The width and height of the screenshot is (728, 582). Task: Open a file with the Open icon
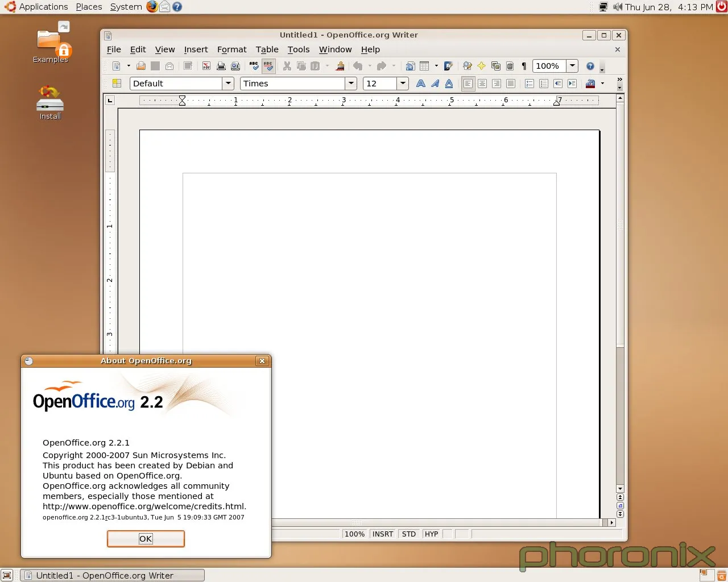[141, 66]
